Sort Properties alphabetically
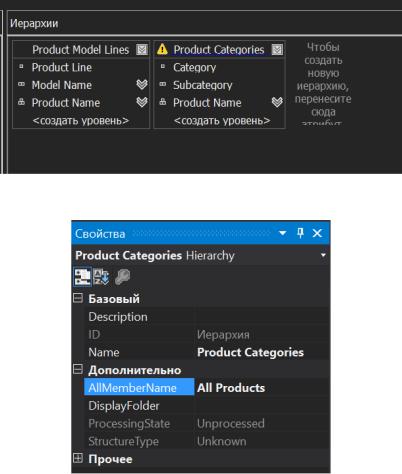The height and width of the screenshot is (474, 402). click(101, 277)
